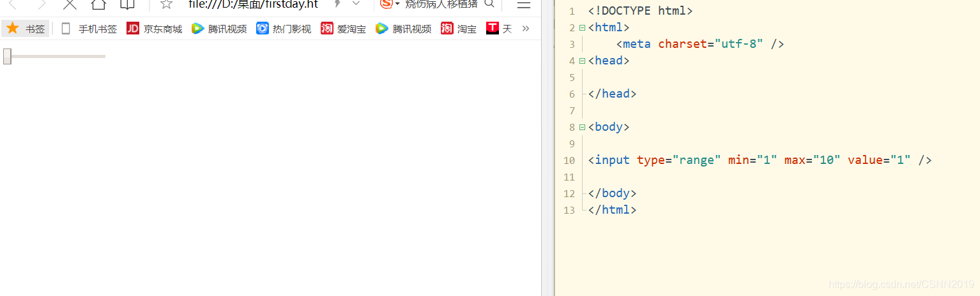Viewport: 980px width, 296px height.
Task: Click the value="1" attribute in code
Action: [x=879, y=160]
